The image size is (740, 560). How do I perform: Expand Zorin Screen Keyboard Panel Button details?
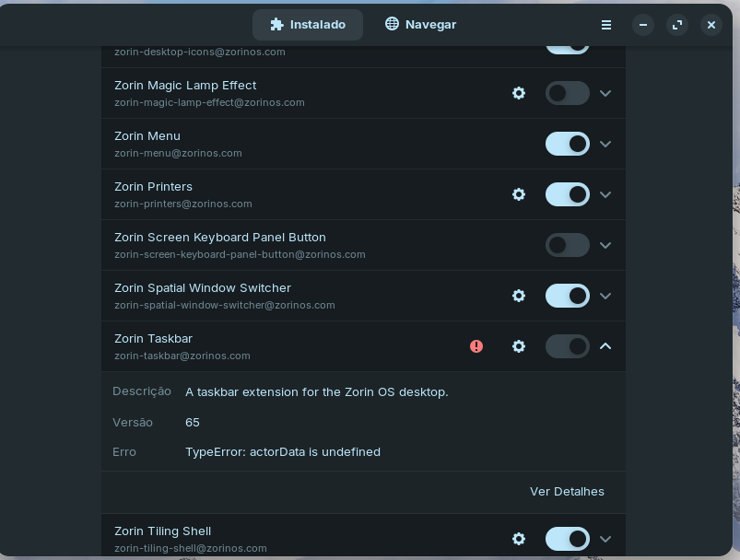coord(605,245)
